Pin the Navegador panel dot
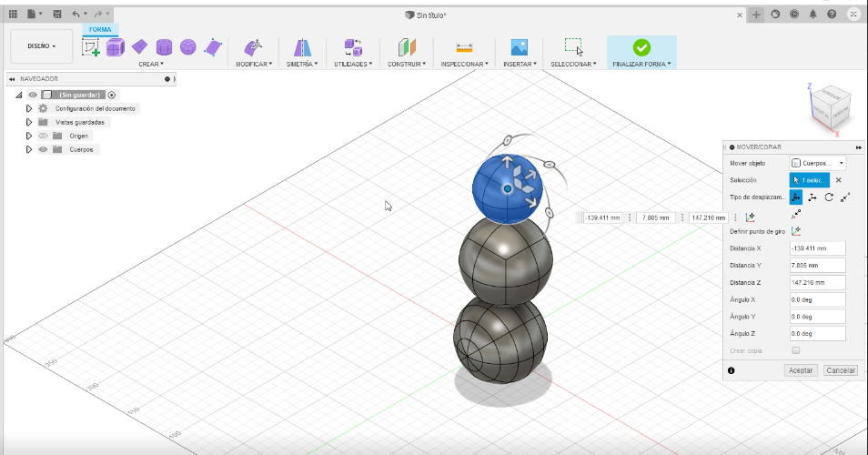 pos(167,79)
